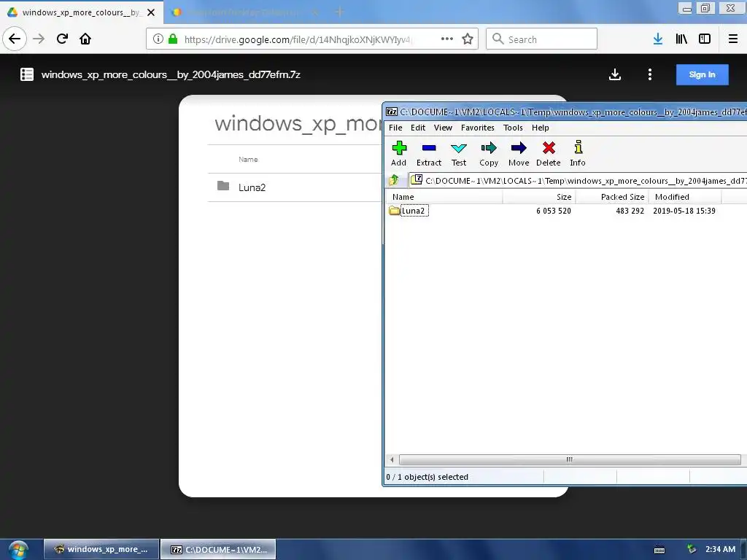Click the horizontal scrollbar in 7-Zip

click(569, 459)
